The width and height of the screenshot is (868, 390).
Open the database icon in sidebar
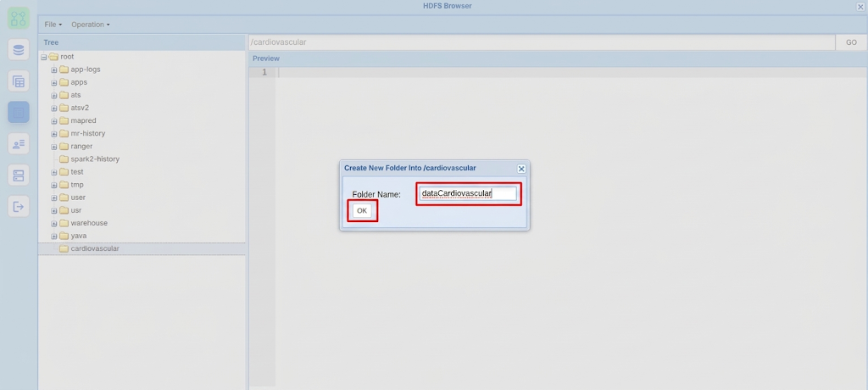coord(19,50)
